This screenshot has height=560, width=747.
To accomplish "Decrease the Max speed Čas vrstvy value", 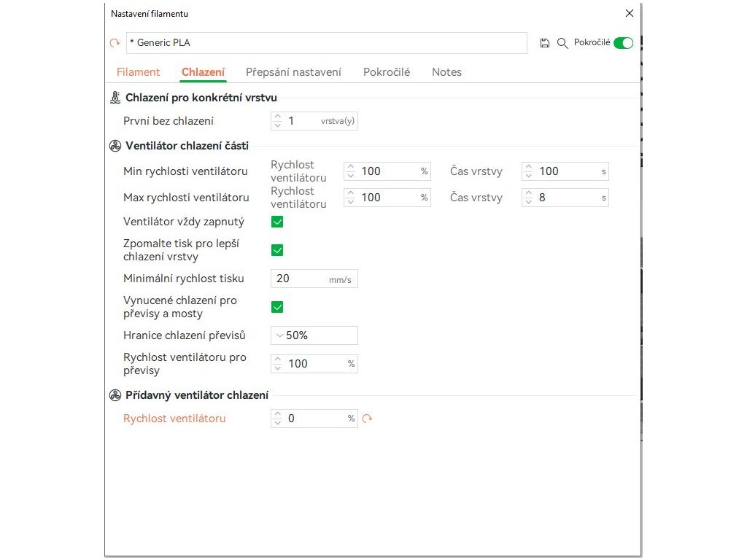I will [528, 202].
